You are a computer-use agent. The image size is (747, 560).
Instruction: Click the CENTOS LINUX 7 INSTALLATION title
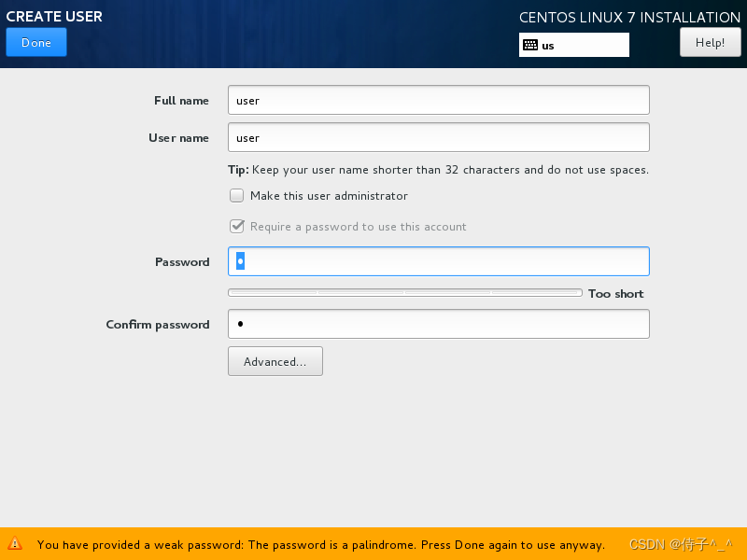[x=629, y=17]
